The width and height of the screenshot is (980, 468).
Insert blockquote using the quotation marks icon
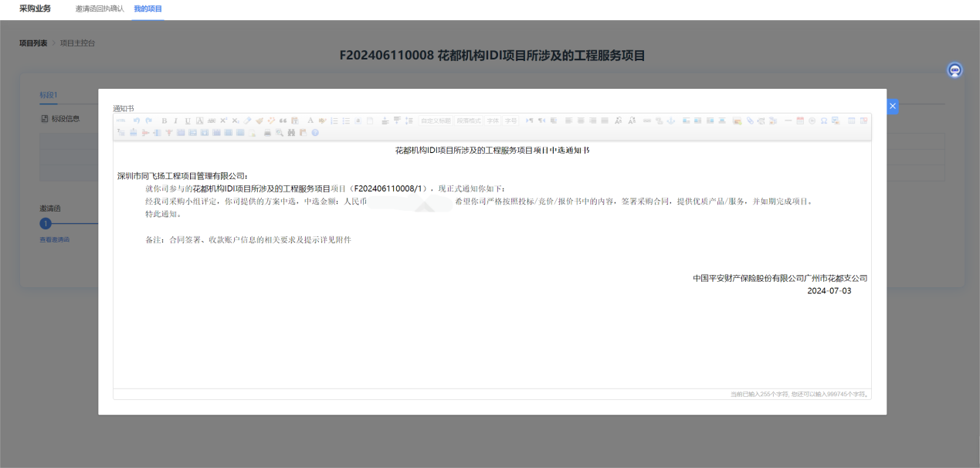[283, 120]
